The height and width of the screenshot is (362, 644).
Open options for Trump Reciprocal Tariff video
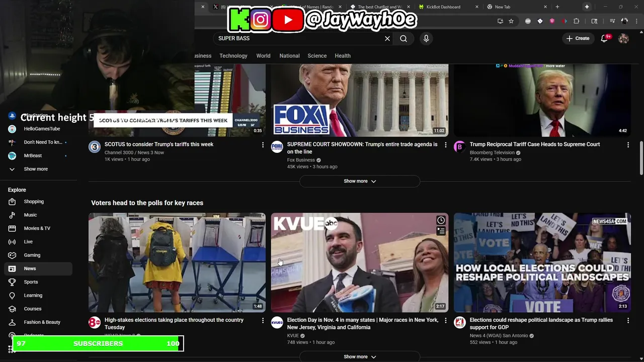click(x=628, y=145)
